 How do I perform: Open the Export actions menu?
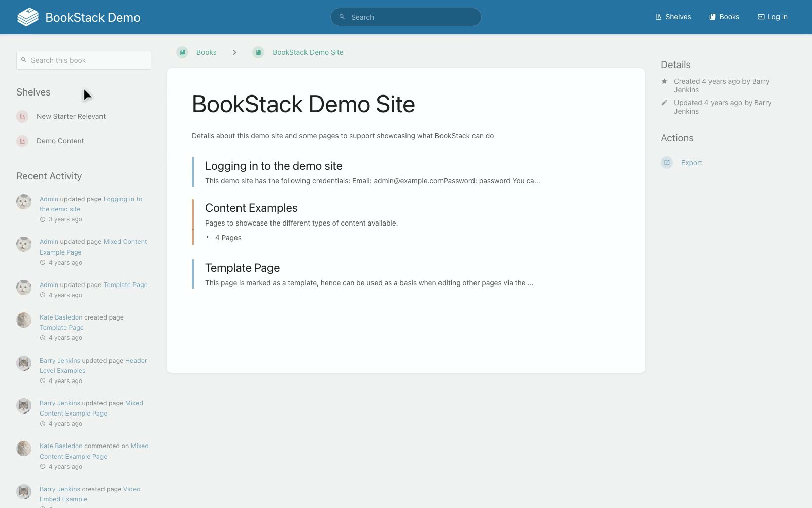691,163
